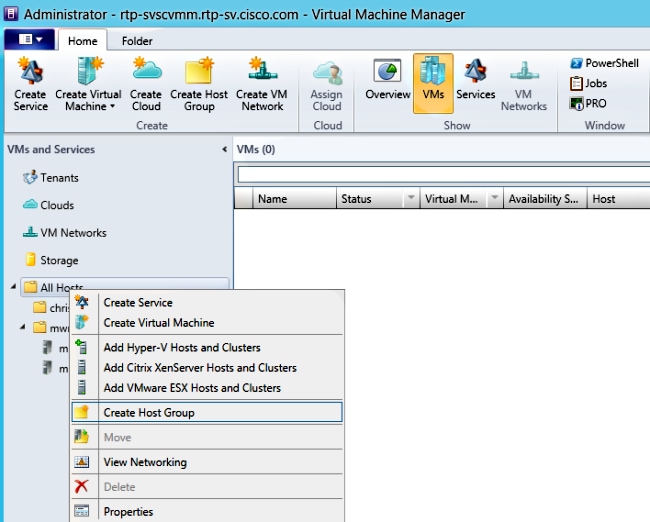
Task: Select the All Hosts tree node
Action: (x=124, y=287)
